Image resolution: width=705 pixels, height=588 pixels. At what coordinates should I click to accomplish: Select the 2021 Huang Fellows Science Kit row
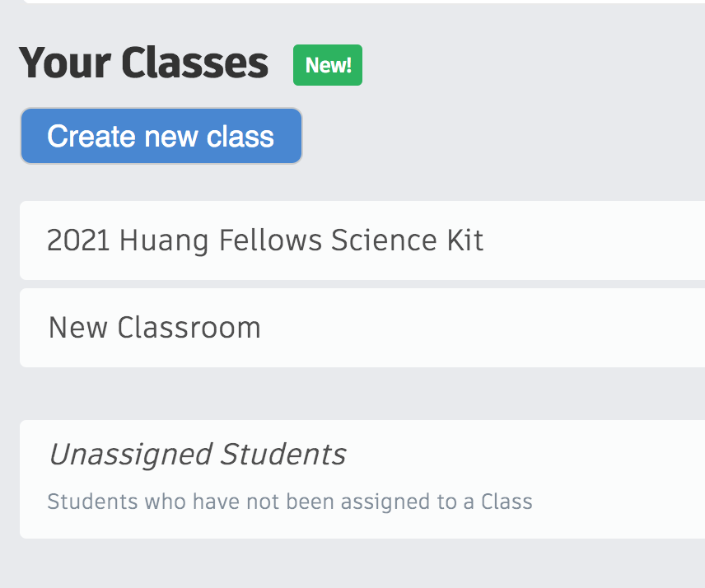265,240
